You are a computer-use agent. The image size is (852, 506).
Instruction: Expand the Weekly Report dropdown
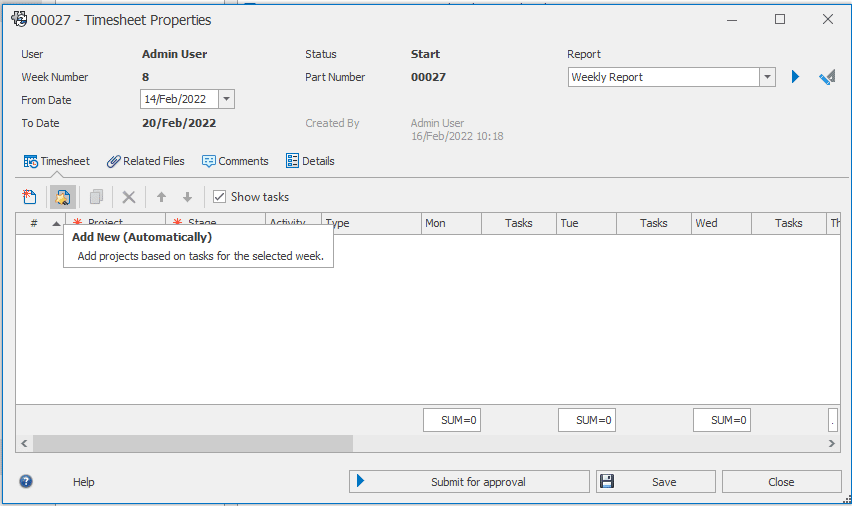click(x=767, y=77)
